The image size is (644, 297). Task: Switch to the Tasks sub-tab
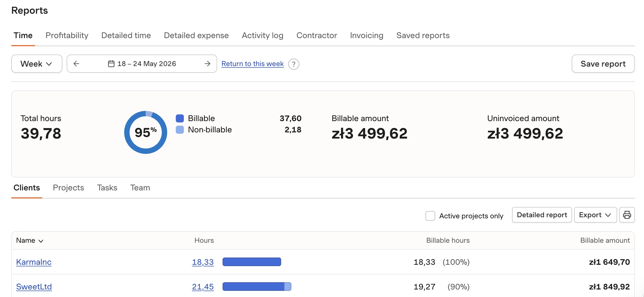pyautogui.click(x=107, y=188)
